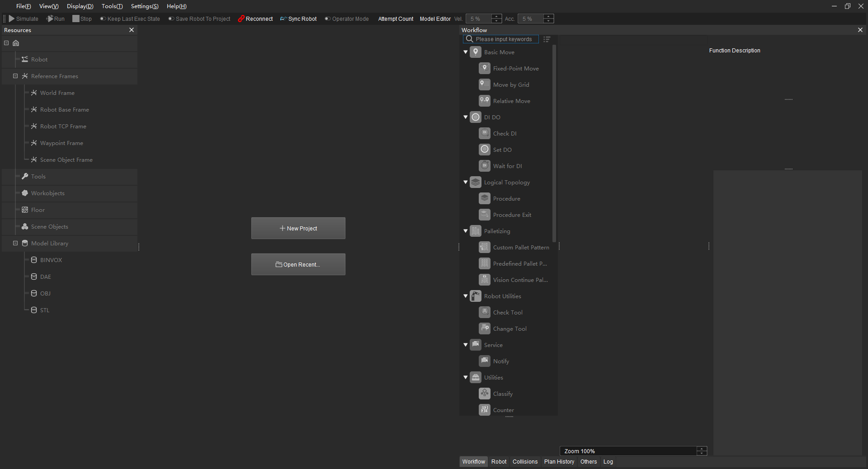Click the Robot resource icon
Screen dimensions: 868x469
click(x=25, y=59)
